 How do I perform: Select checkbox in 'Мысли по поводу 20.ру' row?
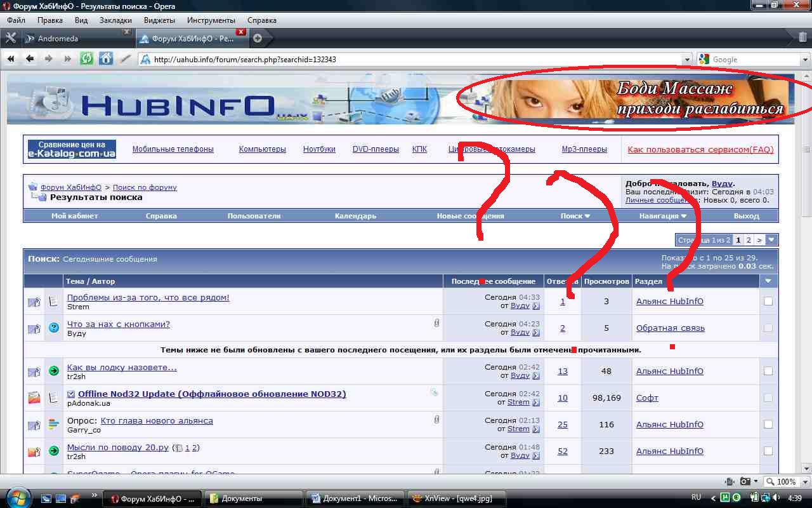click(x=768, y=451)
